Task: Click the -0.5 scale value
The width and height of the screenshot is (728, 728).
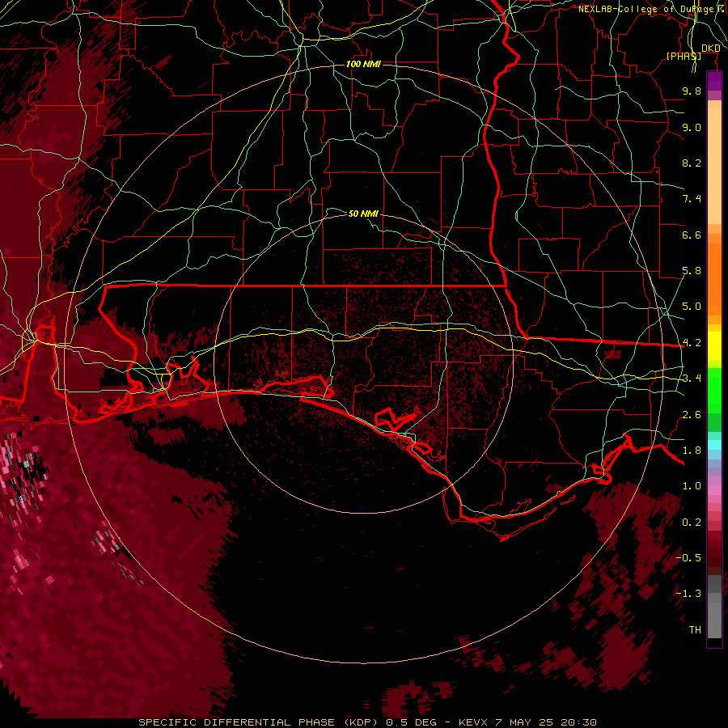Action: (x=688, y=558)
